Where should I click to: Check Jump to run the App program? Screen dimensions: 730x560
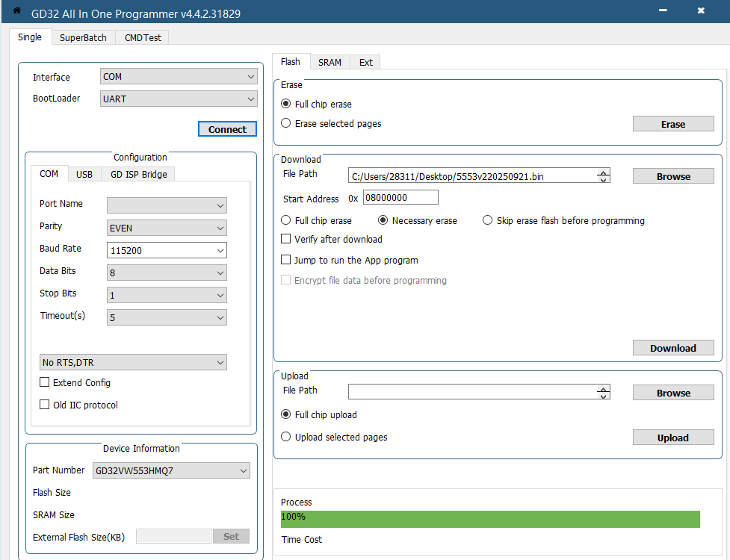tap(286, 260)
